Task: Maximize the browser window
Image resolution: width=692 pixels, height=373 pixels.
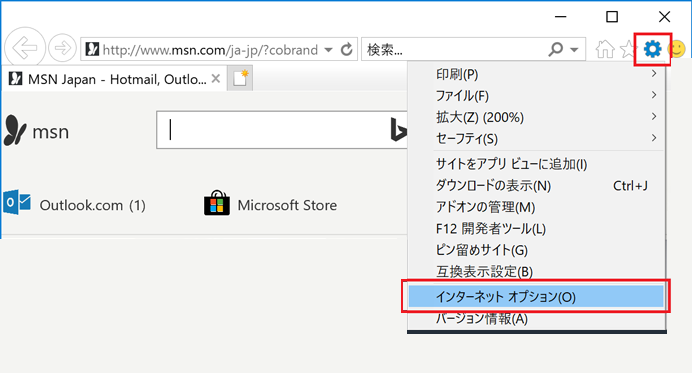Action: [612, 17]
